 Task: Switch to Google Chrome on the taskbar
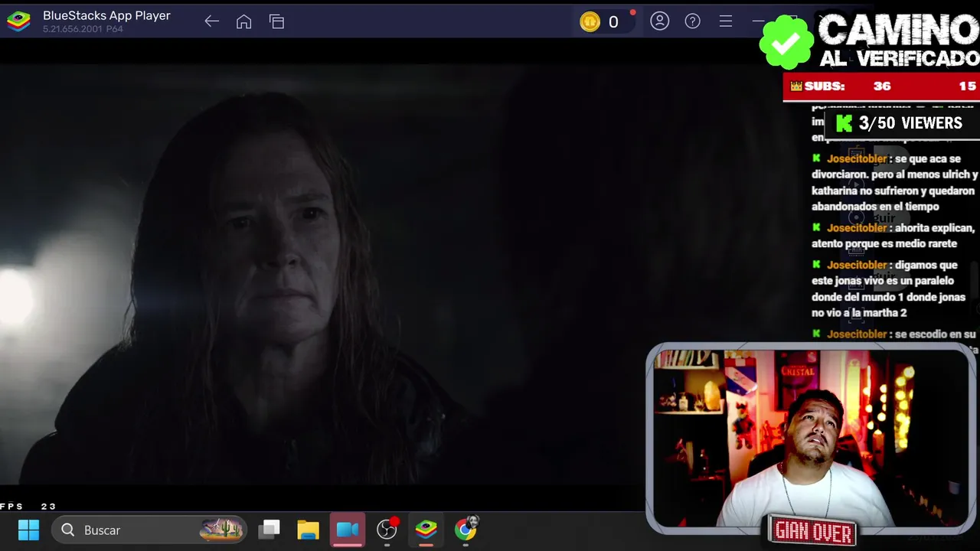coord(465,529)
